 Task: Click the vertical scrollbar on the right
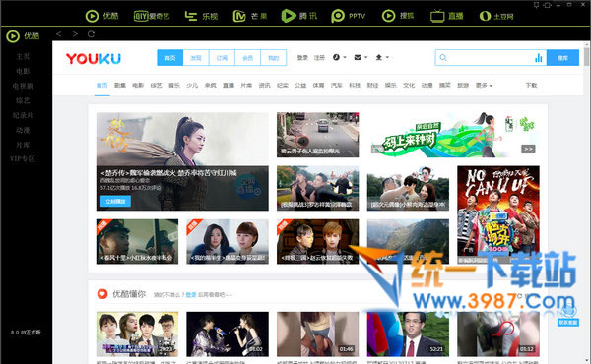[x=587, y=55]
